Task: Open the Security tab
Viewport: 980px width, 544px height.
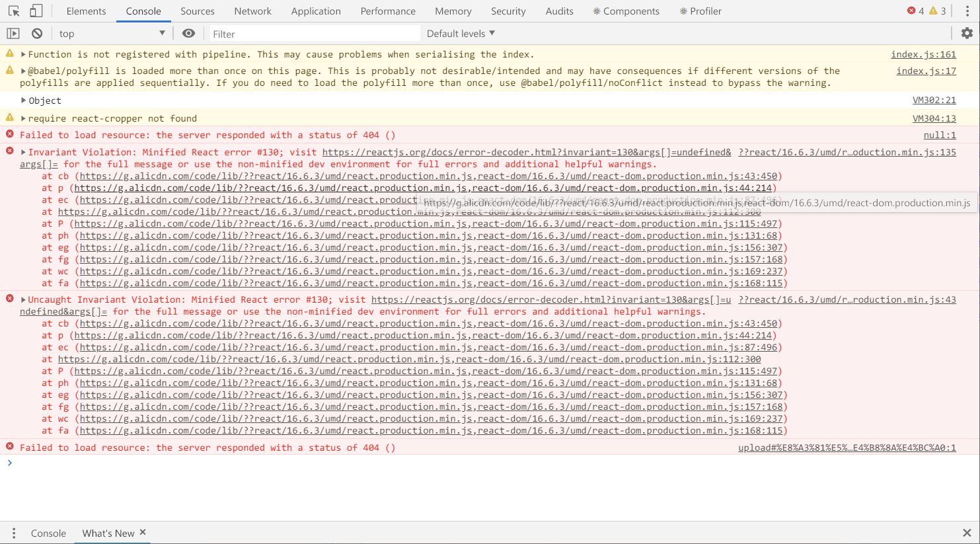Action: [x=508, y=11]
